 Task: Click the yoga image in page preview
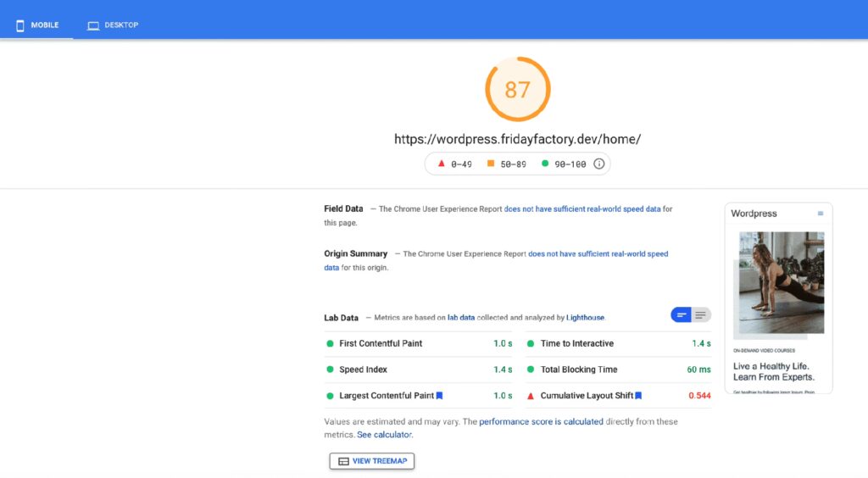781,282
